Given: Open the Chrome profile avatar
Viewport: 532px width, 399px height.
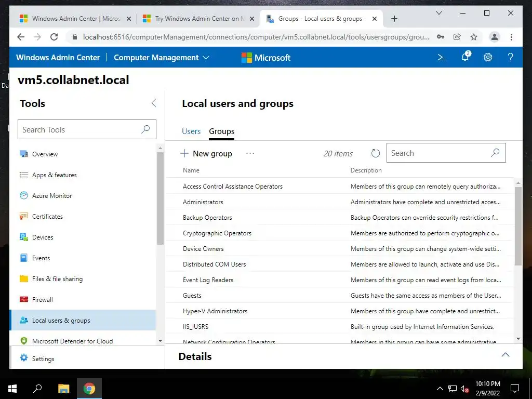Looking at the screenshot, I should [495, 37].
